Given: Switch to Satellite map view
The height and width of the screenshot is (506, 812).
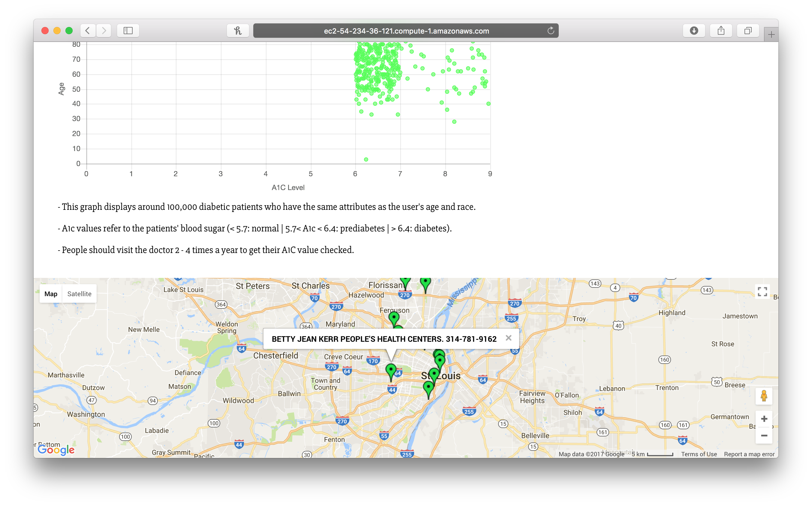Looking at the screenshot, I should tap(80, 294).
